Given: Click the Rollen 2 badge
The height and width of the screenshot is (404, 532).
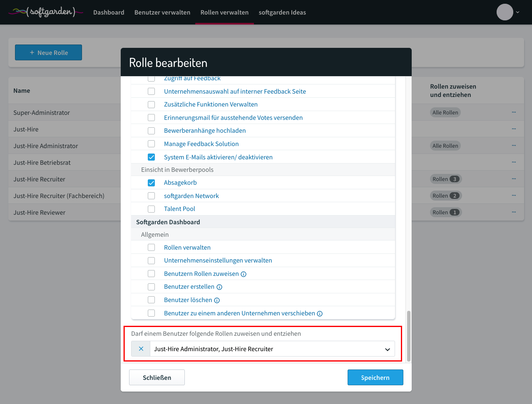Looking at the screenshot, I should [x=446, y=196].
